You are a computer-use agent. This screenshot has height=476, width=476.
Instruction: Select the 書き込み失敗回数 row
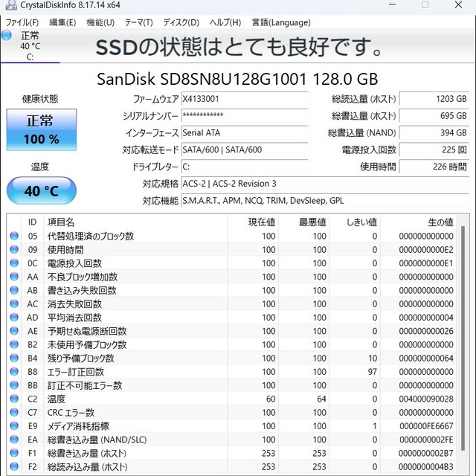click(x=231, y=290)
